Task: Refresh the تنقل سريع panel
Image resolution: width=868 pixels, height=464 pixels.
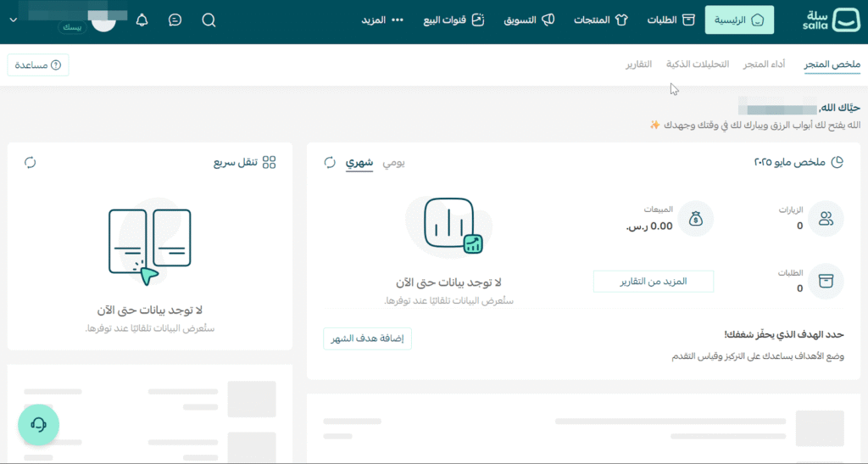Action: click(30, 162)
